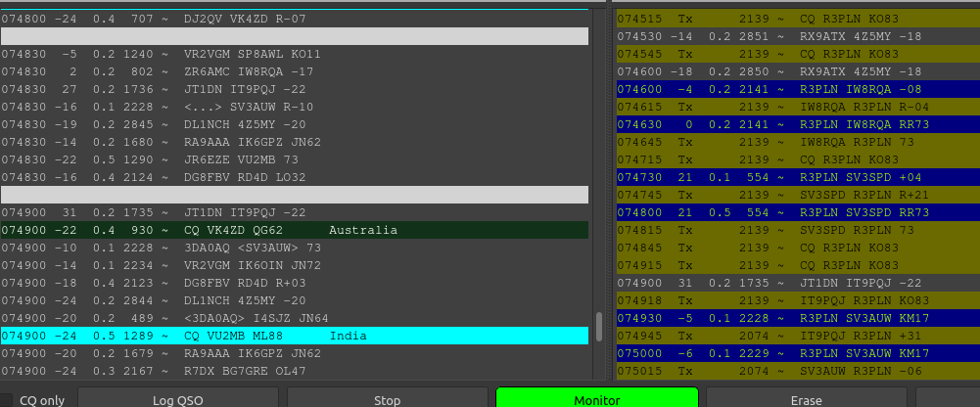980x407 pixels.
Task: Select the SV3SPD R3PLN 73 Tx row
Action: (x=798, y=230)
